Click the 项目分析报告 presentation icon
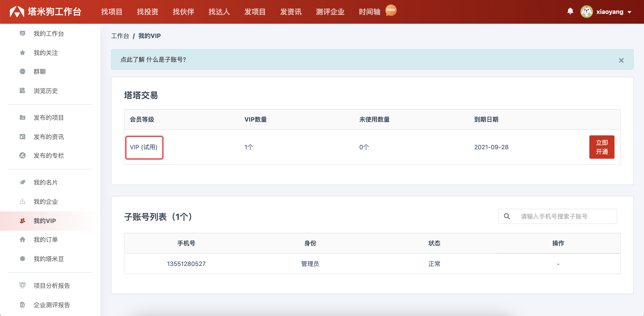Screen dimensions: 644x316 23,285
